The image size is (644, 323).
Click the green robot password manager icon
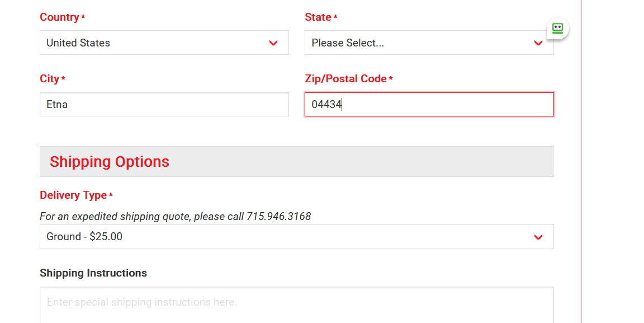tap(557, 28)
